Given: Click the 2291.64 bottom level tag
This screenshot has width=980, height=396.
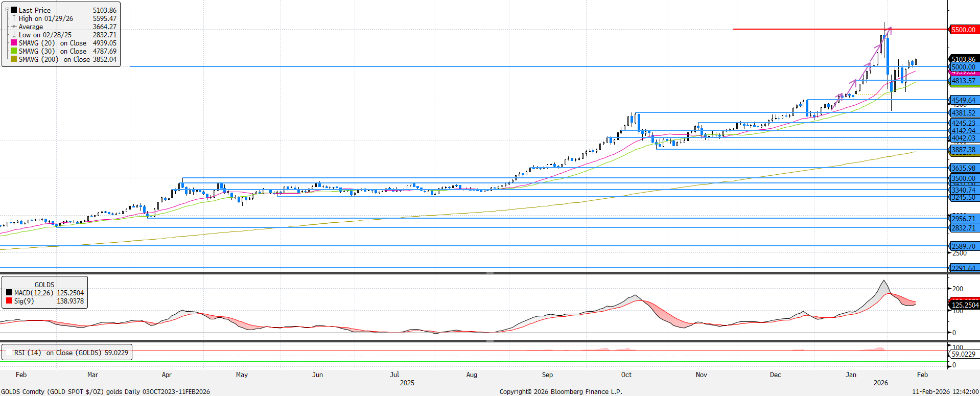Looking at the screenshot, I should pos(963,268).
